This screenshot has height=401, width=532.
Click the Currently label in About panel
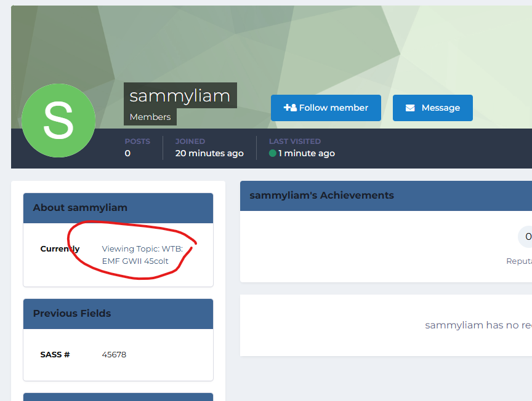click(x=60, y=249)
